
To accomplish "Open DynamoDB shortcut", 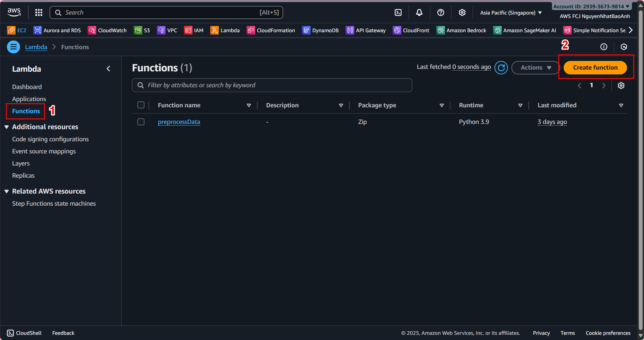I will [320, 30].
